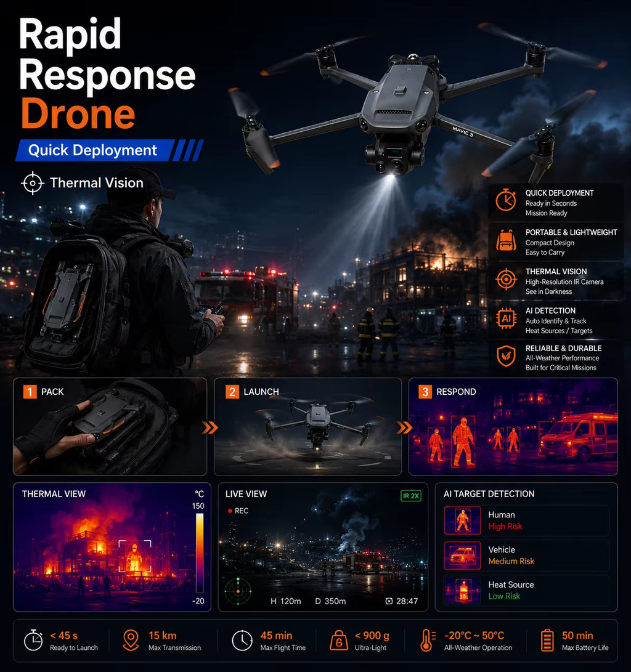The image size is (631, 672).
Task: Click the QUICK DEPLOYMENT feature heading
Action: tap(560, 193)
